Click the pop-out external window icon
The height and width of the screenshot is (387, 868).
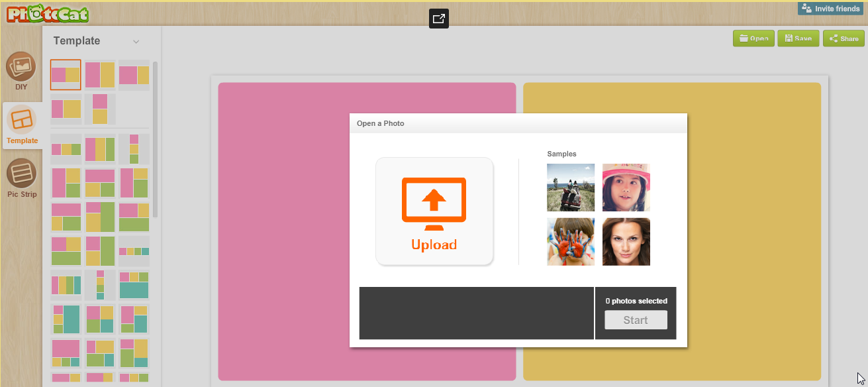pyautogui.click(x=438, y=19)
